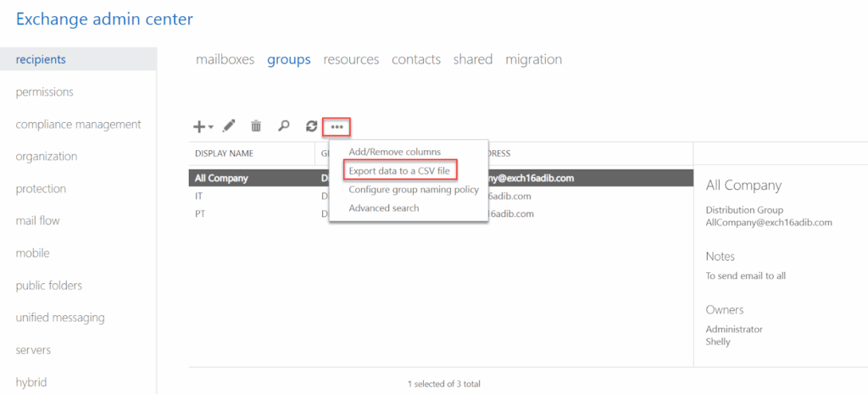The height and width of the screenshot is (394, 868).
Task: Choose Advanced search menu entry
Action: tap(383, 208)
